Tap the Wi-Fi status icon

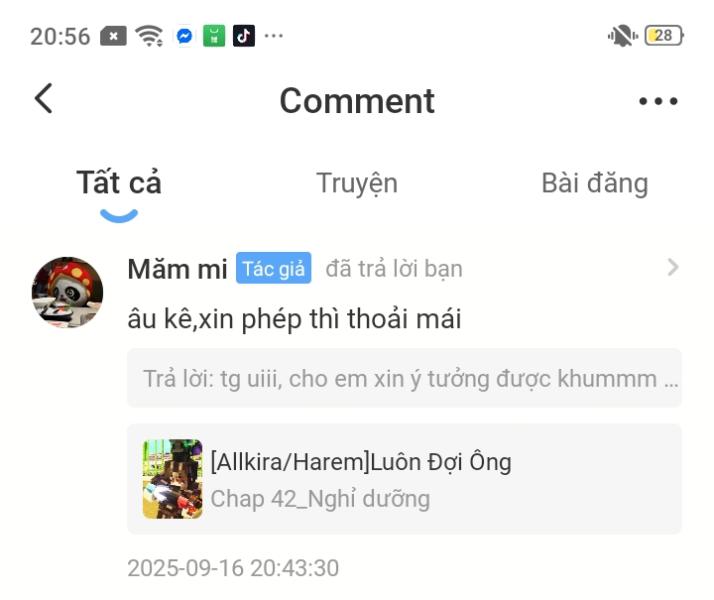149,36
